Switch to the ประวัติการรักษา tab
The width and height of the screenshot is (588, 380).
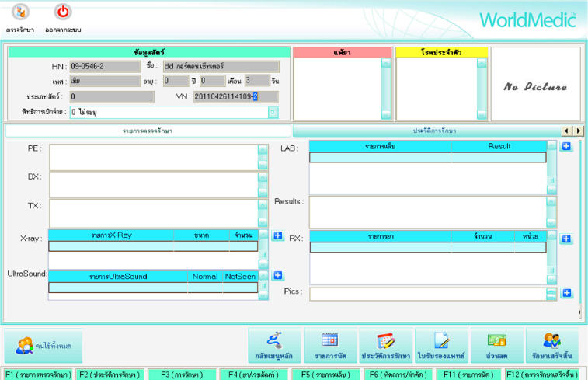434,131
